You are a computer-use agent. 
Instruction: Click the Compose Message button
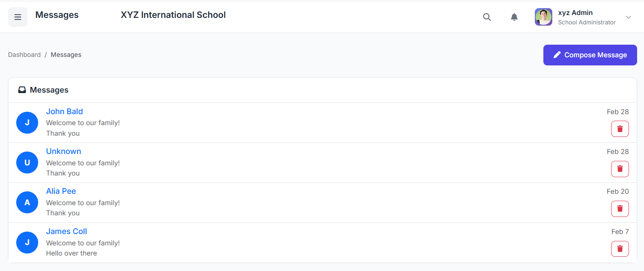point(590,55)
